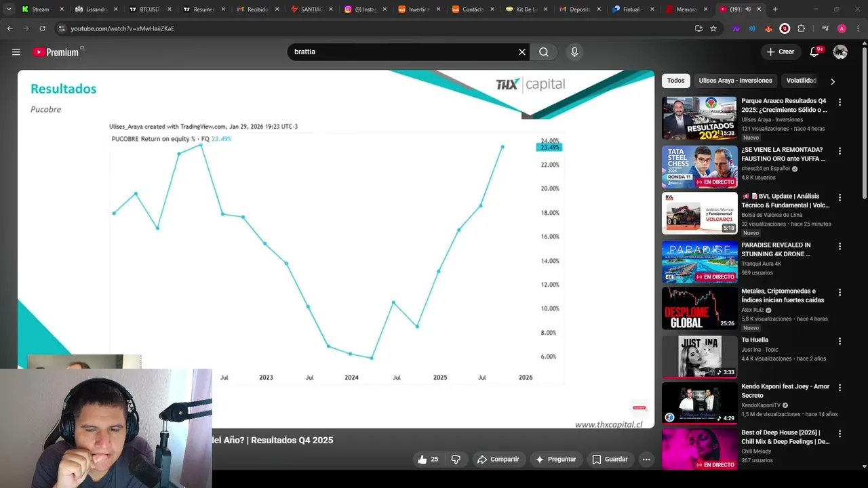The height and width of the screenshot is (488, 868).
Task: Open the purple TV extension icon
Action: (736, 28)
